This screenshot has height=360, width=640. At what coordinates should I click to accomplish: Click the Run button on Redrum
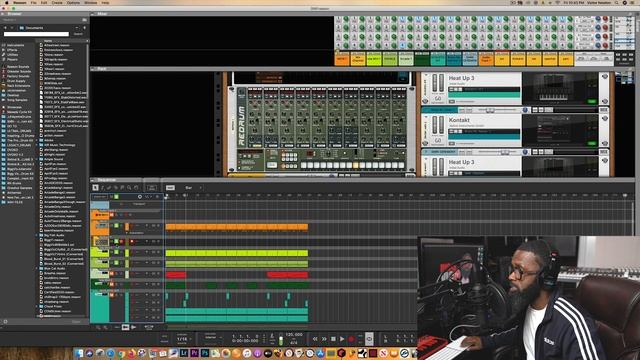point(272,165)
